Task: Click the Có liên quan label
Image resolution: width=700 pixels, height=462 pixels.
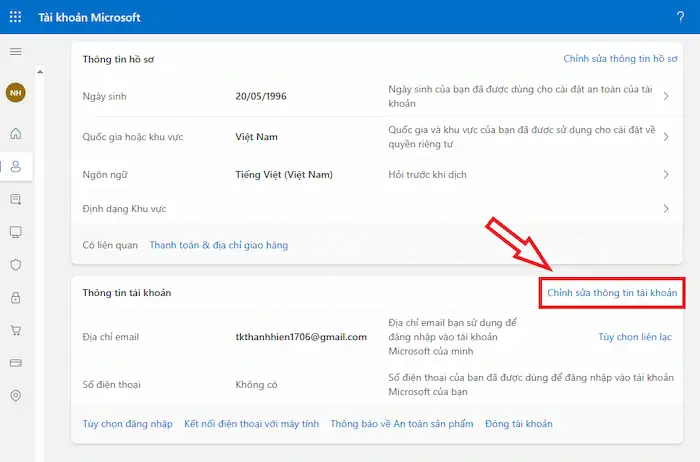Action: pyautogui.click(x=110, y=245)
